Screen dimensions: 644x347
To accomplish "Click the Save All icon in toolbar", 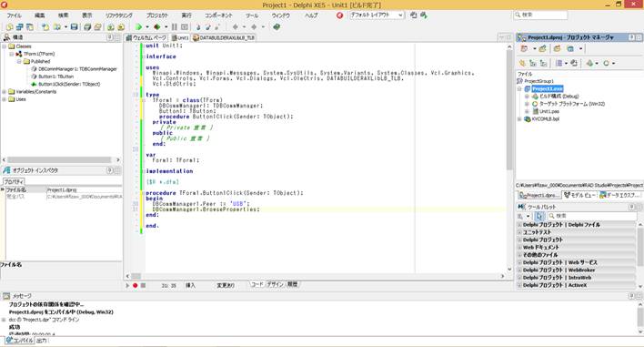I will [x=87, y=27].
